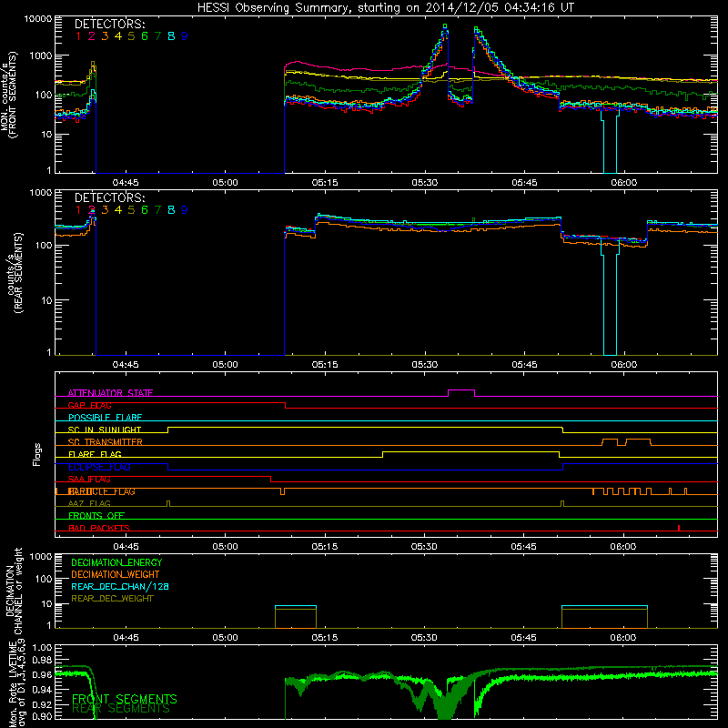This screenshot has width=728, height=728.
Task: Click the FRONT SEGMENTS livetime legend text
Action: [125, 699]
